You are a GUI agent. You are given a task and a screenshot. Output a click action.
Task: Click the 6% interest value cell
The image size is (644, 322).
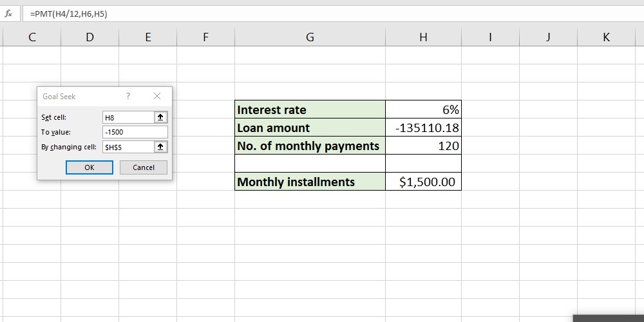[424, 109]
